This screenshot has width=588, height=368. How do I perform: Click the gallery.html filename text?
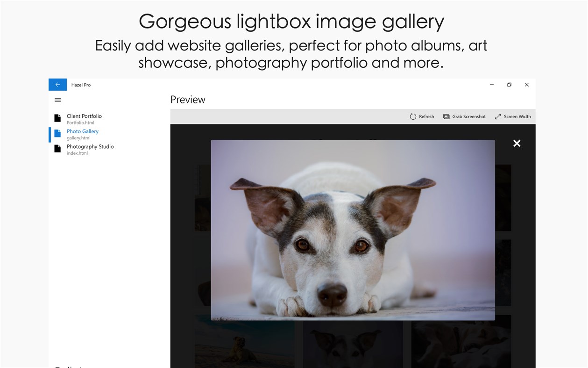point(78,138)
